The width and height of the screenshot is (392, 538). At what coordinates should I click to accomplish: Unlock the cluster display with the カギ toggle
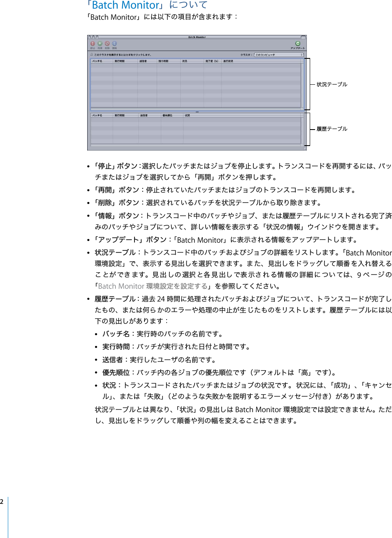point(91,55)
